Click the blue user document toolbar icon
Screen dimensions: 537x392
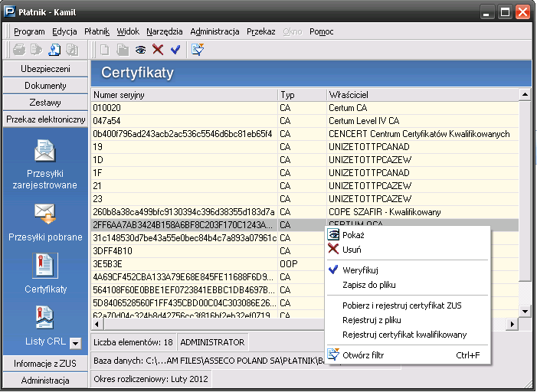click(54, 50)
